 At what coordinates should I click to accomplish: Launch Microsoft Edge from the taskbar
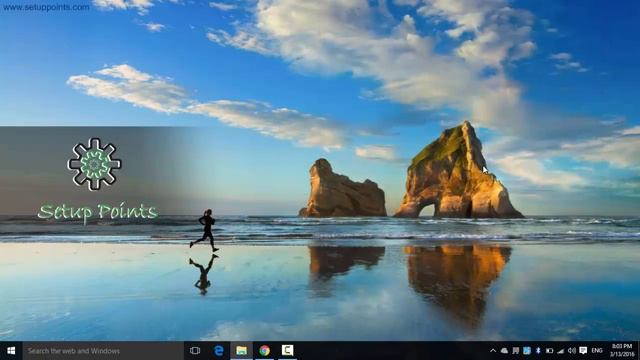pos(219,351)
